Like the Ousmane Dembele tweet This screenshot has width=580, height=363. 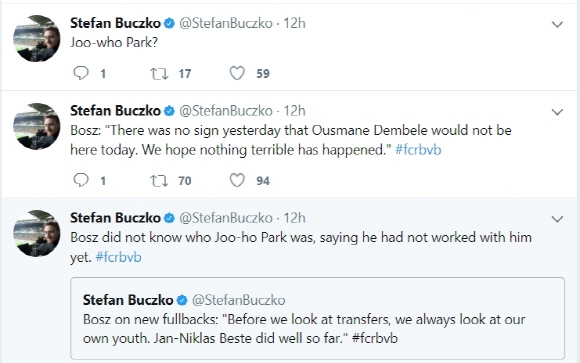pyautogui.click(x=237, y=180)
